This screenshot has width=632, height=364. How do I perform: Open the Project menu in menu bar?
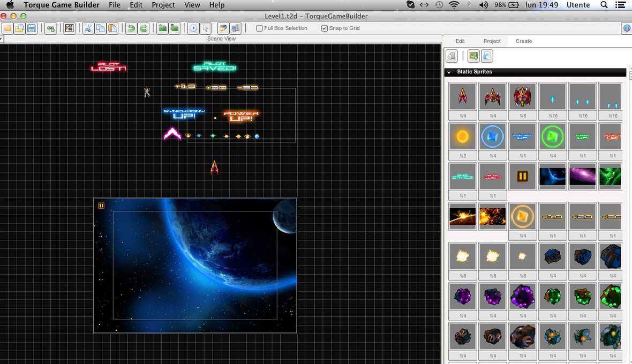(x=163, y=5)
